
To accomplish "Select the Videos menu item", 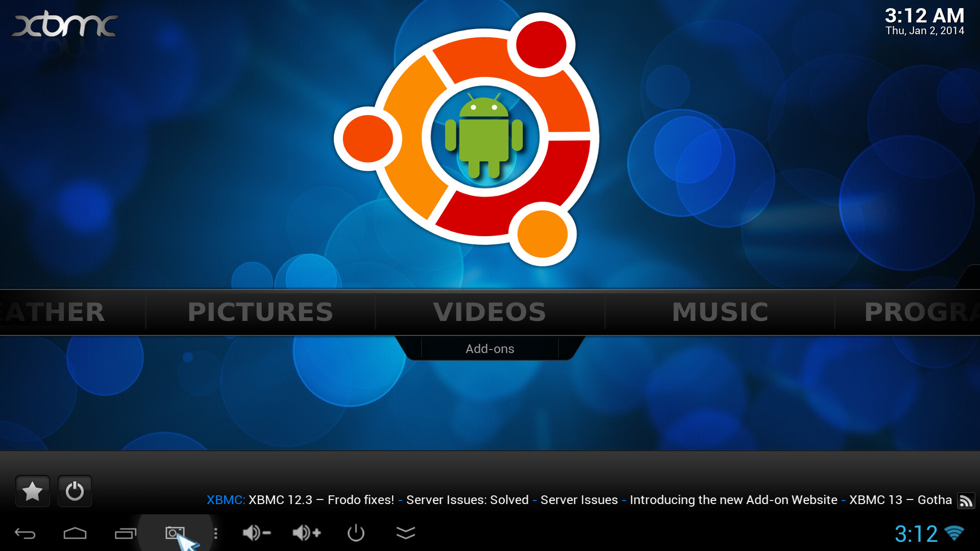I will tap(490, 312).
